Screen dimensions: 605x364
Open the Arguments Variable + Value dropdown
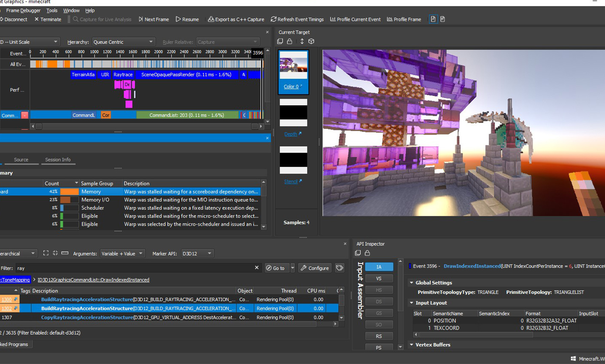(x=122, y=253)
